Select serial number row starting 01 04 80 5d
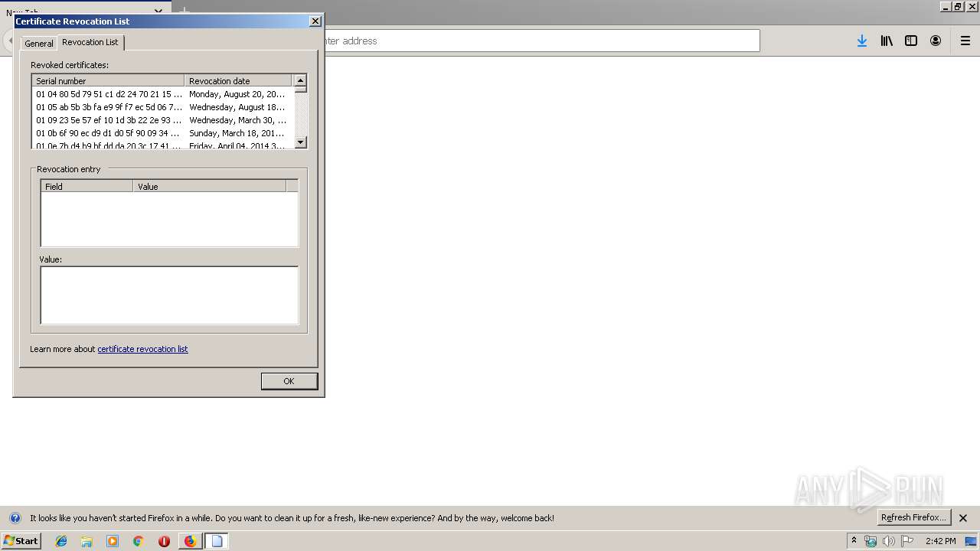 109,94
